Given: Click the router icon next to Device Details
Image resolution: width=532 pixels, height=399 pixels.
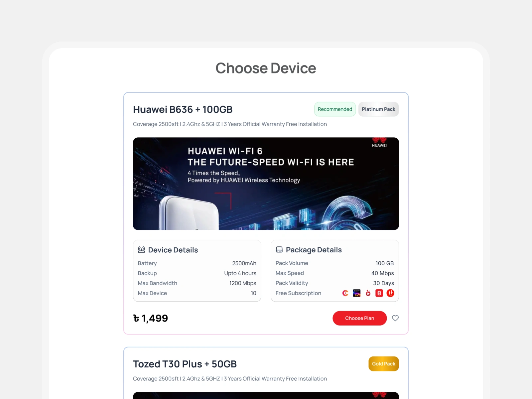Looking at the screenshot, I should tap(141, 249).
